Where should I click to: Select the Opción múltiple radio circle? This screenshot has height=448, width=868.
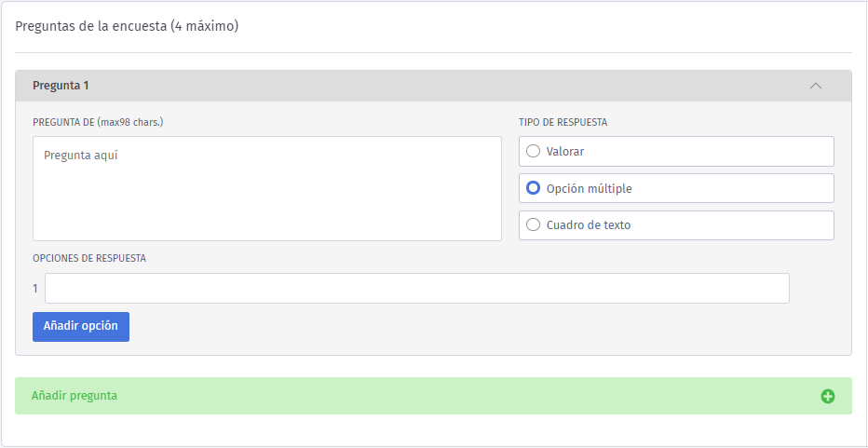[533, 188]
